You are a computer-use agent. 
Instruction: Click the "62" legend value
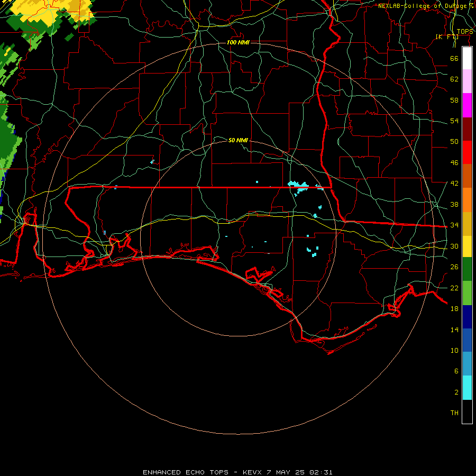[x=454, y=79]
